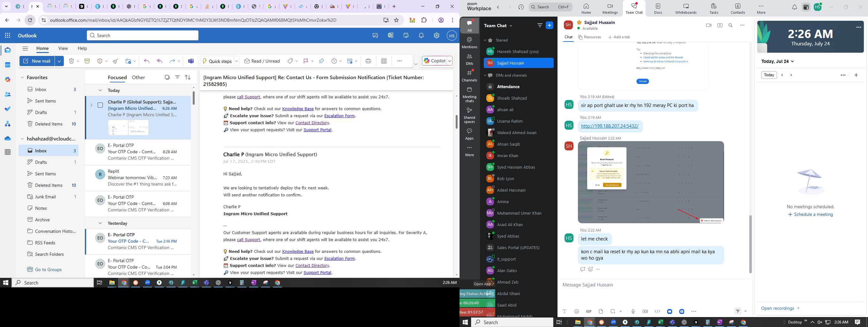The width and height of the screenshot is (868, 327).
Task: Open Excel from Windows taskbar
Action: [194, 283]
